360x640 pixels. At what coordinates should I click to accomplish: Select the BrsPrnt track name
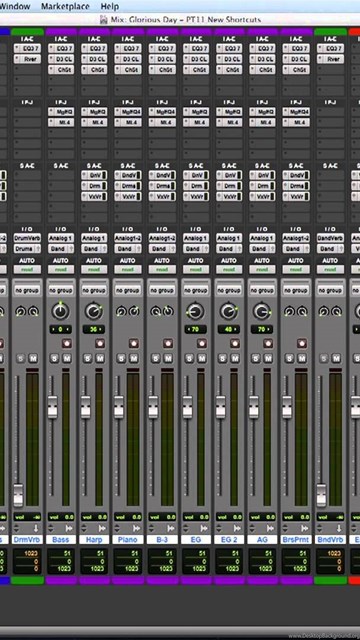tap(296, 540)
